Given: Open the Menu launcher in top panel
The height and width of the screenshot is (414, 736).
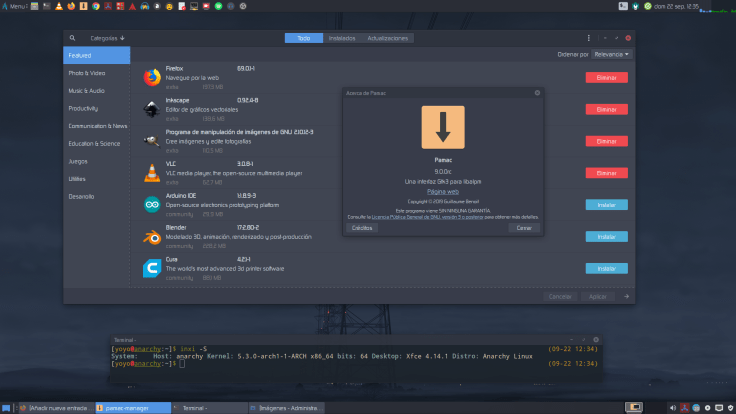Looking at the screenshot, I should (x=14, y=6).
